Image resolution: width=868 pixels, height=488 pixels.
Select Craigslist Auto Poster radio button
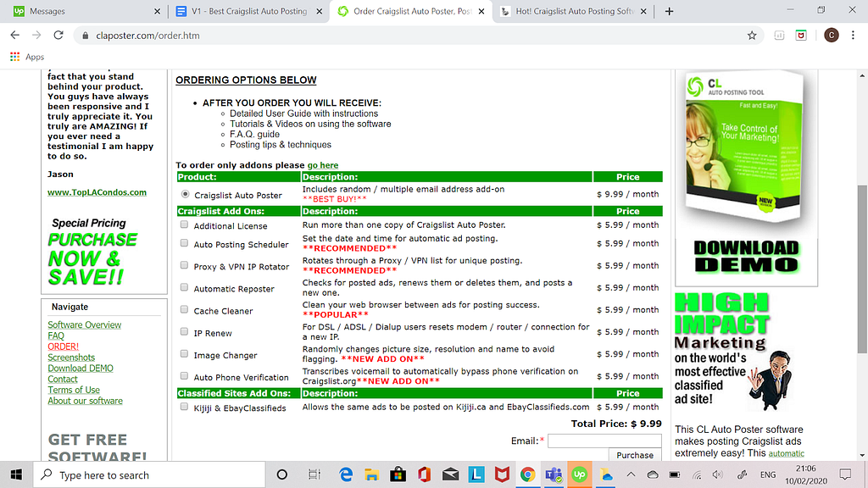pyautogui.click(x=185, y=194)
